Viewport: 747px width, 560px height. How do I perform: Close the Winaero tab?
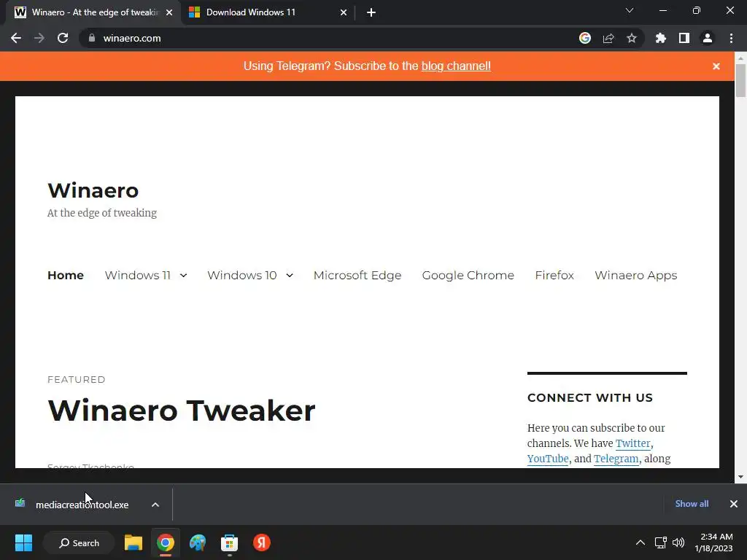coord(169,12)
